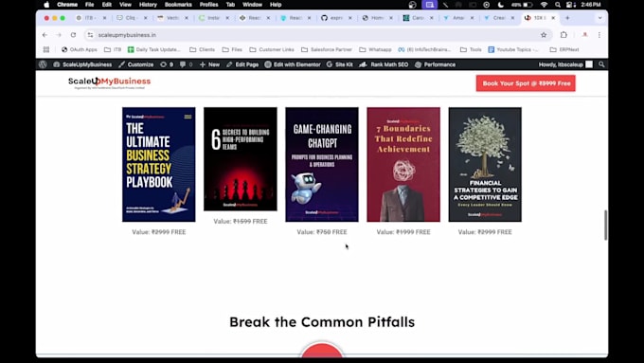Open the View menu
Viewport: 644px width, 363px height.
pos(125,5)
